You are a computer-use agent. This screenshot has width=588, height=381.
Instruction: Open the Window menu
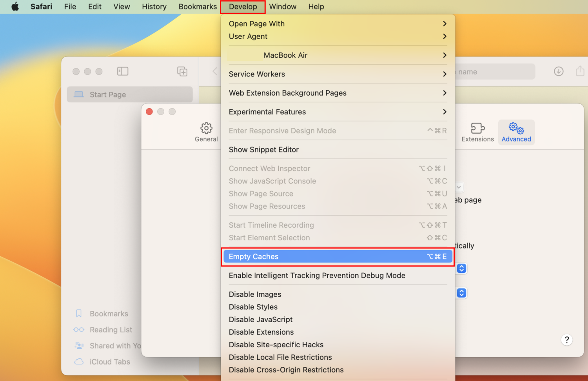(x=283, y=7)
